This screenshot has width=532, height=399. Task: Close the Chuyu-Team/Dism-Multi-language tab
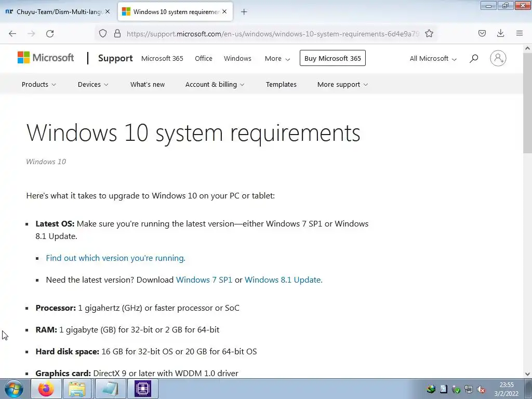pyautogui.click(x=108, y=11)
